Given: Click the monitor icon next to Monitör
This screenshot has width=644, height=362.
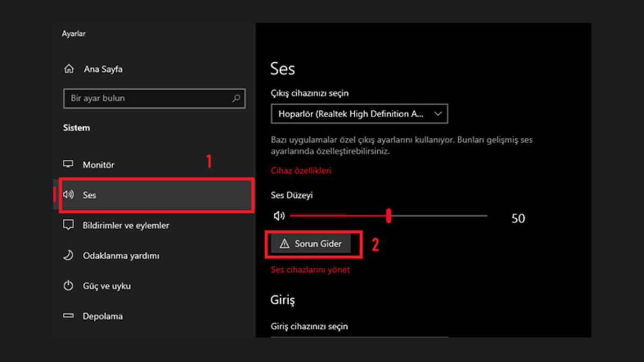Looking at the screenshot, I should 69,165.
